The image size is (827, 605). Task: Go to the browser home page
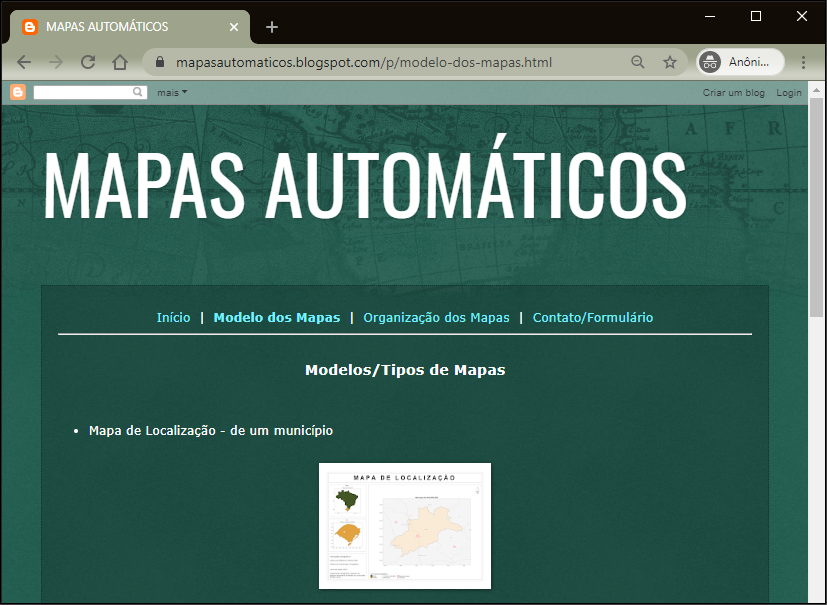(x=120, y=62)
